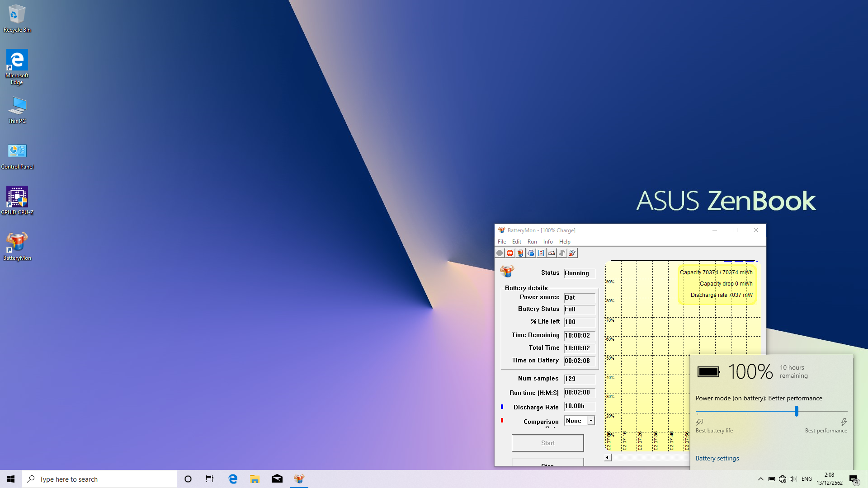Click the battery icon in the system tray

coord(772,479)
